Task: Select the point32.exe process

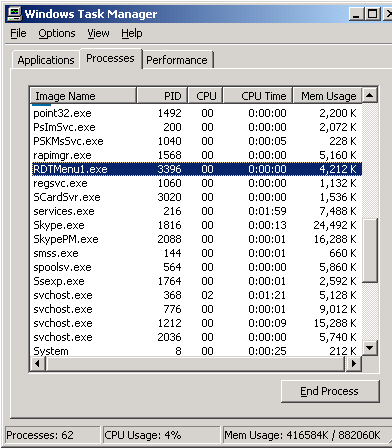Action: pyautogui.click(x=196, y=113)
